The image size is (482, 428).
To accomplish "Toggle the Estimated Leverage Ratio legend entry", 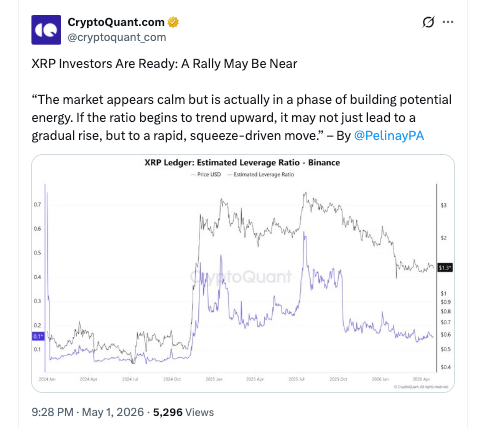I will (x=260, y=174).
